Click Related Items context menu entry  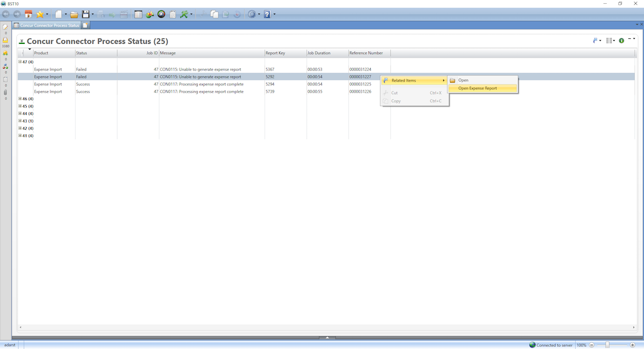click(415, 81)
